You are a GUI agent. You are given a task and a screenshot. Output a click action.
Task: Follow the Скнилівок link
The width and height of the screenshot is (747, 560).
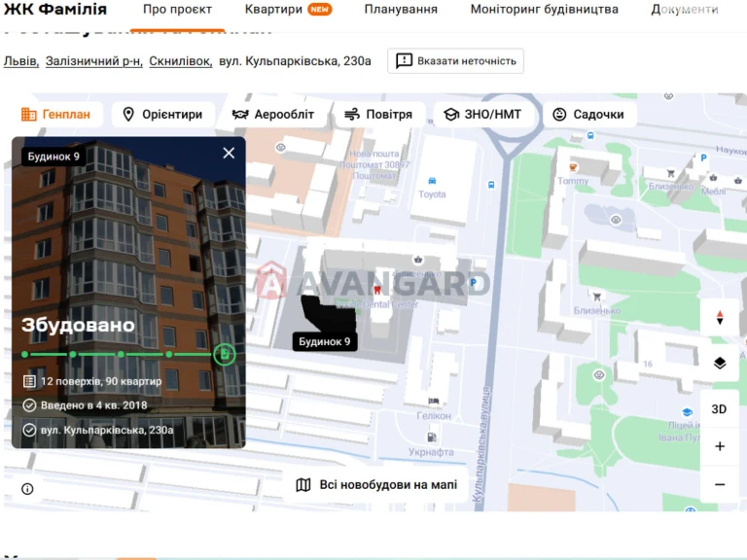pyautogui.click(x=181, y=61)
